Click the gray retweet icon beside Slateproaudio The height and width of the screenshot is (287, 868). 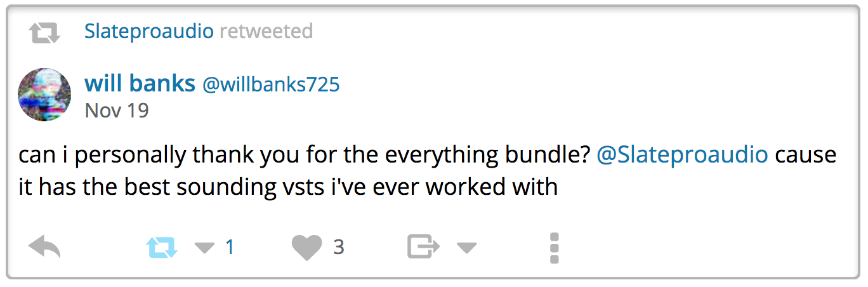[x=44, y=32]
